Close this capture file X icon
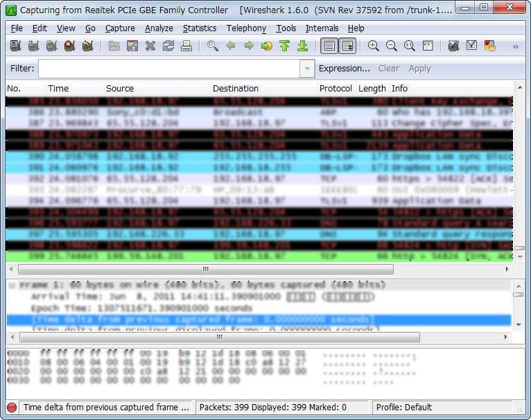 coord(150,46)
